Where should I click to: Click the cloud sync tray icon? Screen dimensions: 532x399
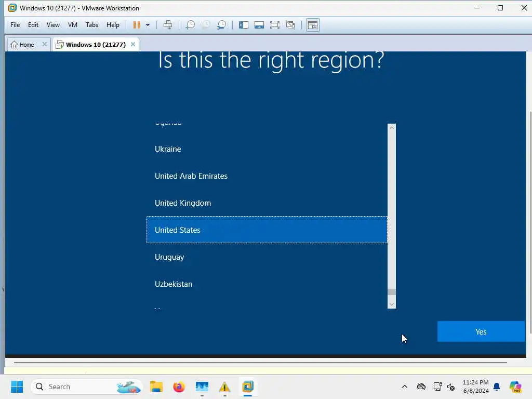pos(421,387)
